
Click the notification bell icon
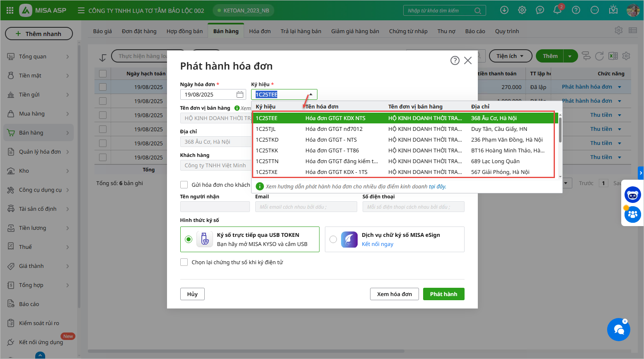click(557, 10)
